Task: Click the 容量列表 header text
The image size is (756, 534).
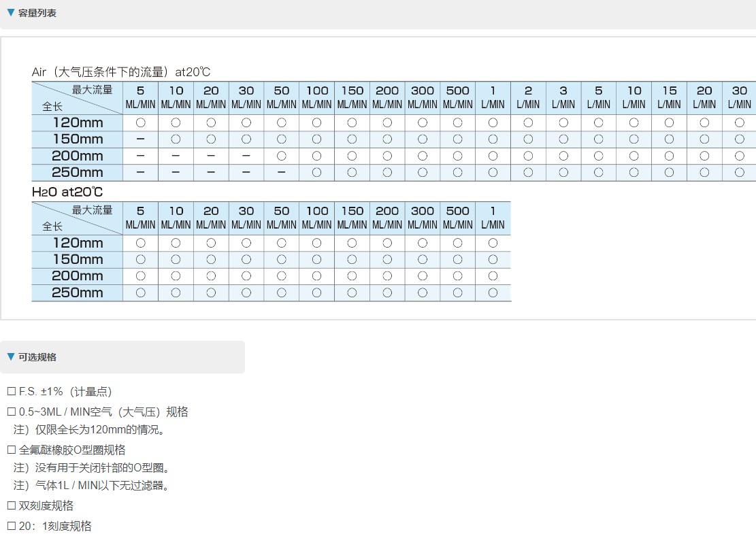Action: (x=37, y=13)
